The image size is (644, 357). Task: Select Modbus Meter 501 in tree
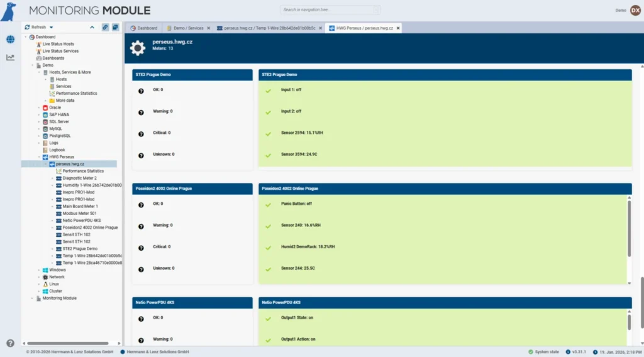click(79, 213)
